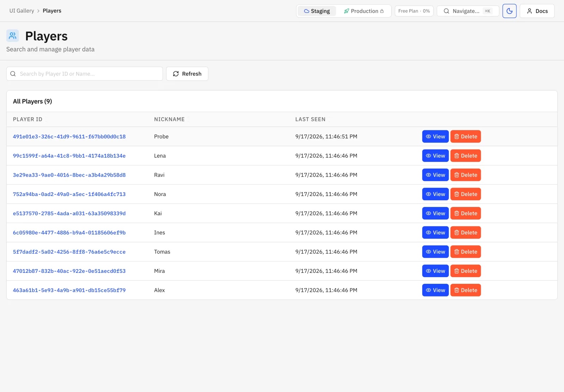View player Nora
The image size is (564, 392).
point(435,194)
